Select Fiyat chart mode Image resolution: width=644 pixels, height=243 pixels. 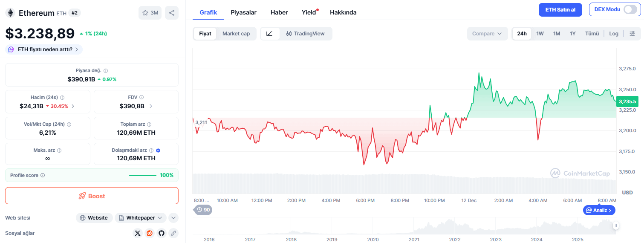pos(205,34)
